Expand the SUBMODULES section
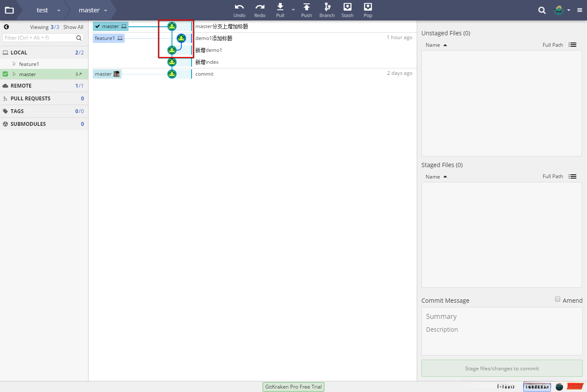This screenshot has height=392, width=587. [44, 124]
